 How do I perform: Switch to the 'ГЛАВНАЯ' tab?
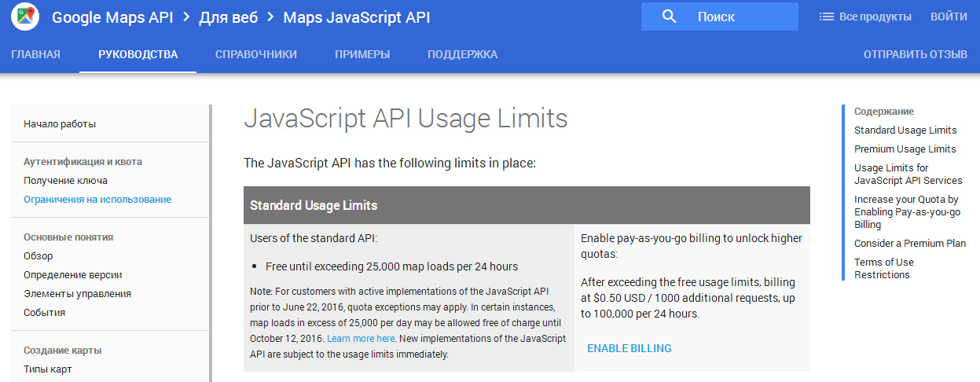tap(36, 54)
